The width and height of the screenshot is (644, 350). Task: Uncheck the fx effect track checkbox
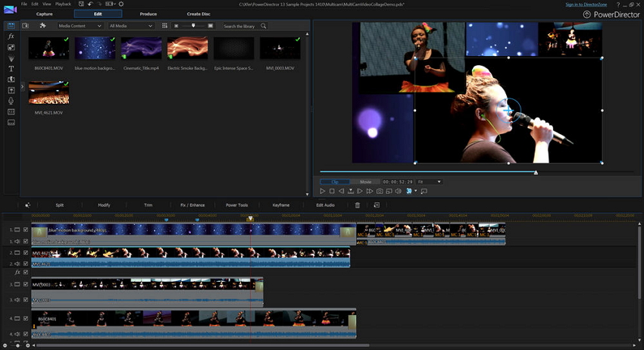25,272
